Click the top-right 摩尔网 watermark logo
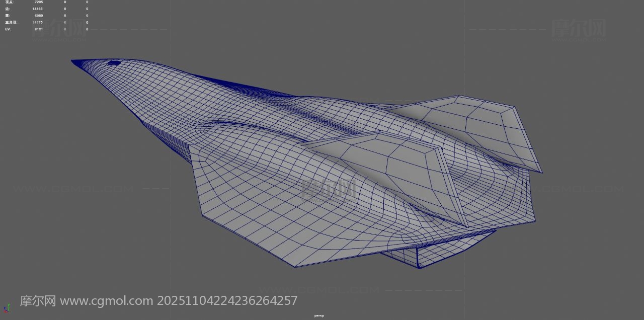644x320 pixels. point(579,29)
